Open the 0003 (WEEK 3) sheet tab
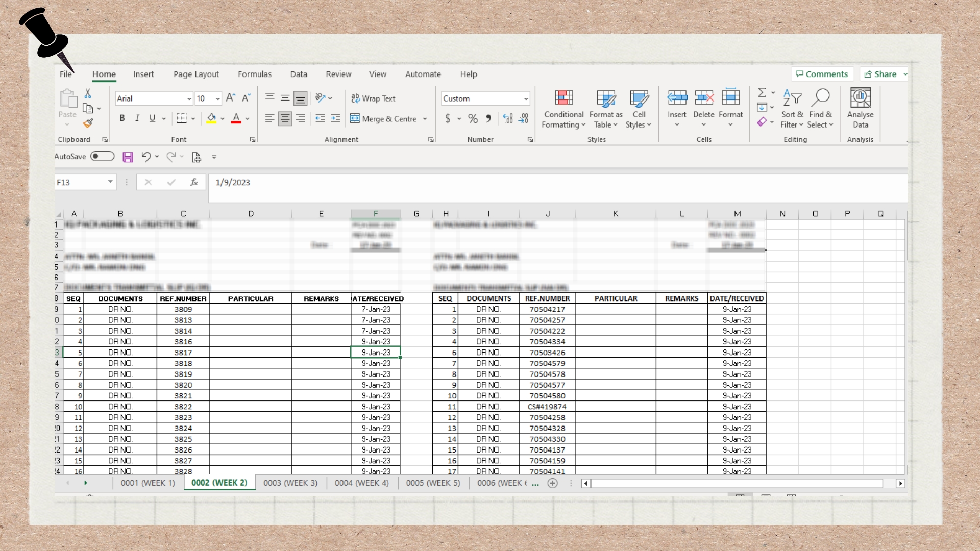The height and width of the screenshot is (551, 980). pos(290,483)
